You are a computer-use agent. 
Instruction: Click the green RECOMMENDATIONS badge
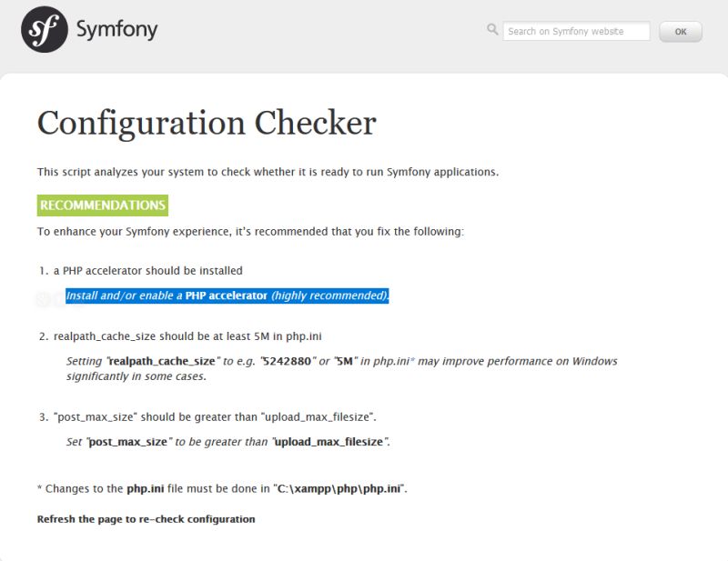103,205
